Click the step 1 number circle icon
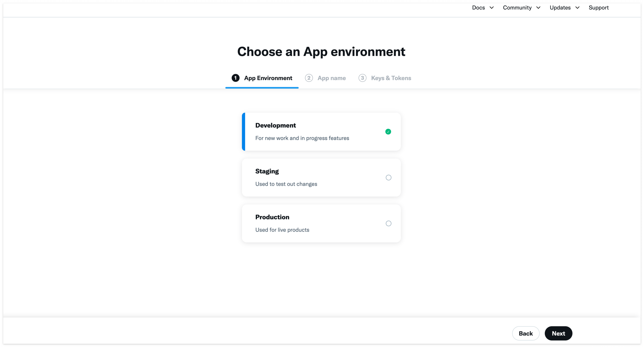 235,78
